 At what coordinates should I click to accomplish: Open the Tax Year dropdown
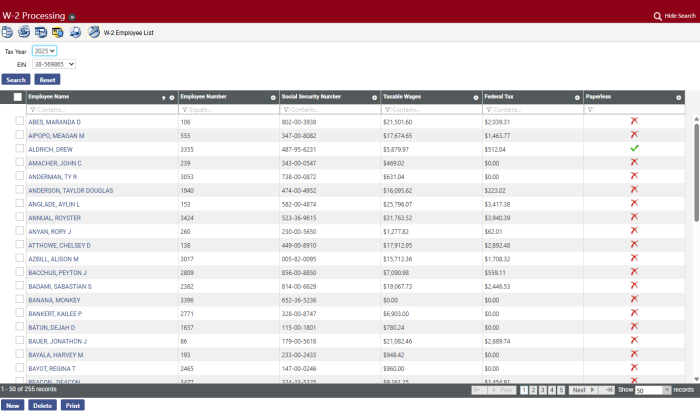point(44,50)
